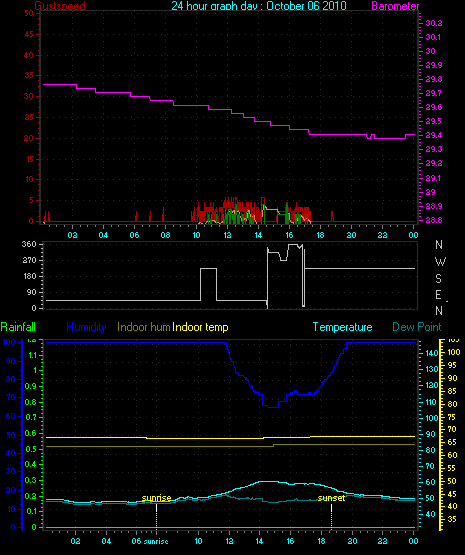Click the Humidity legend label

pyautogui.click(x=86, y=327)
